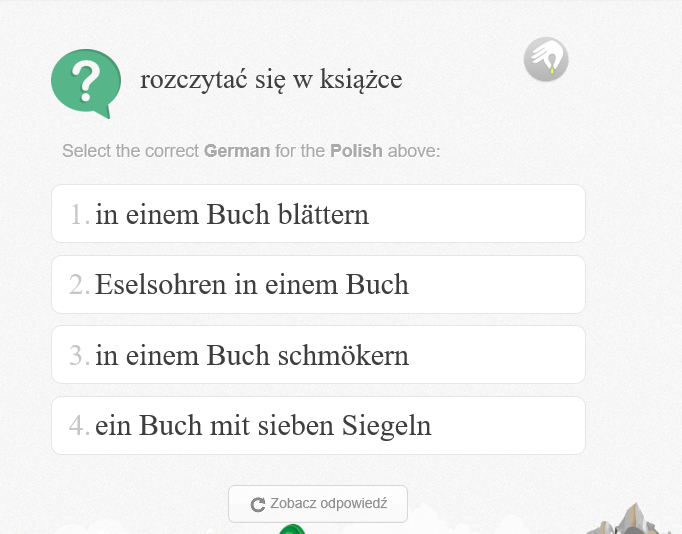Click the 'Zobacz odpowiedź' button
The height and width of the screenshot is (534, 682).
click(x=318, y=504)
